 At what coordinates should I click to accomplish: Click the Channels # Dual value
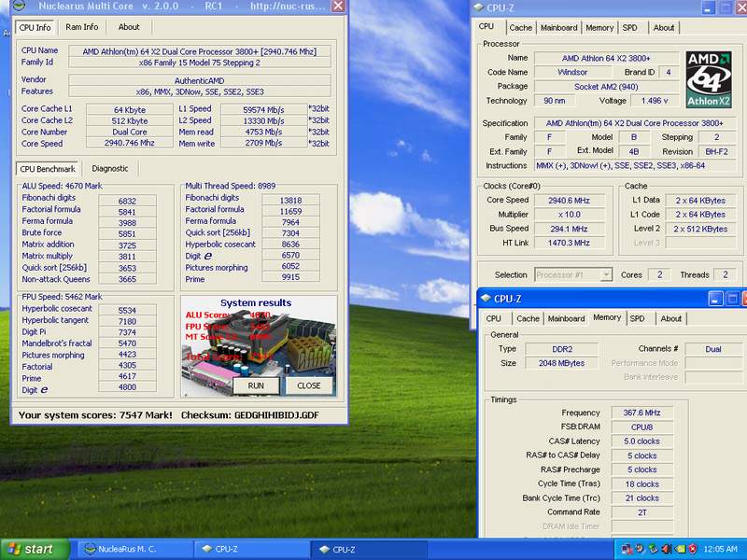713,349
